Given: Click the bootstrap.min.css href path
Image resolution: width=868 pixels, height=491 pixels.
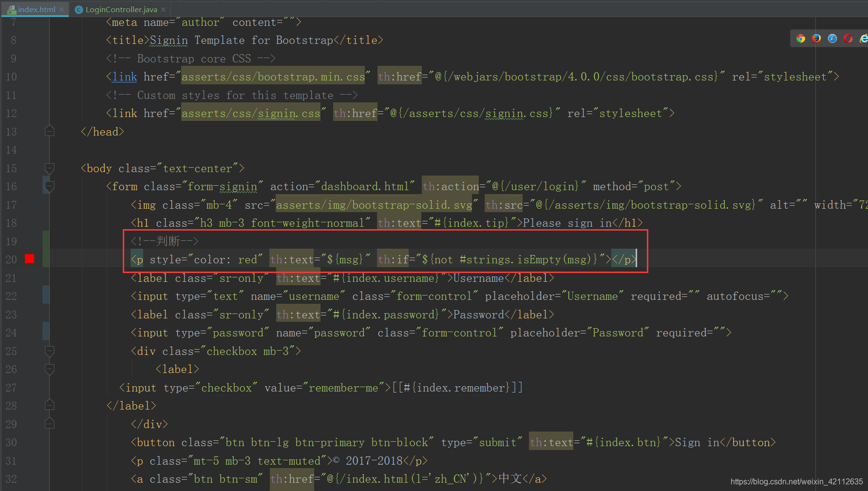Looking at the screenshot, I should click(x=273, y=77).
